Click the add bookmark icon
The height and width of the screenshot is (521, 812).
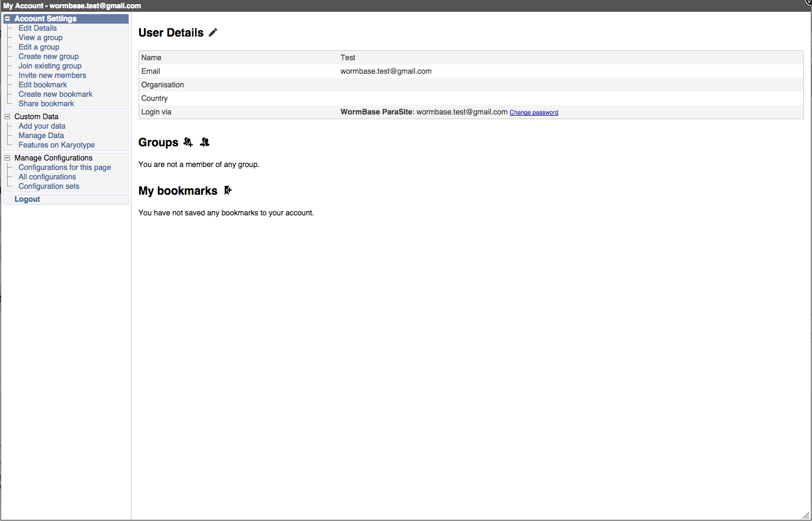(x=228, y=191)
